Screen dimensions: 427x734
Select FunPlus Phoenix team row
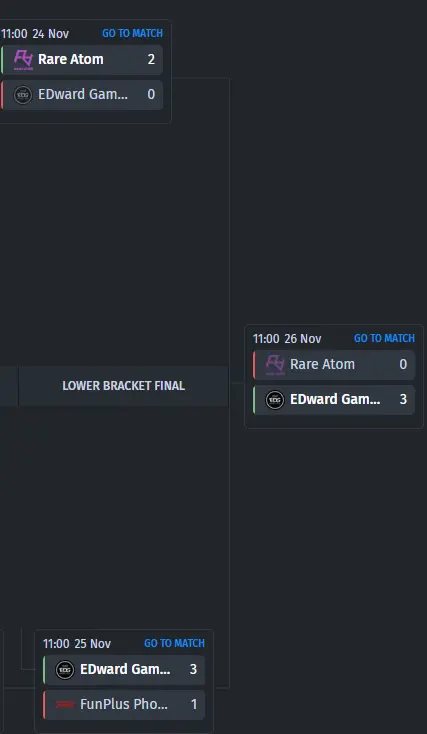[x=124, y=705]
